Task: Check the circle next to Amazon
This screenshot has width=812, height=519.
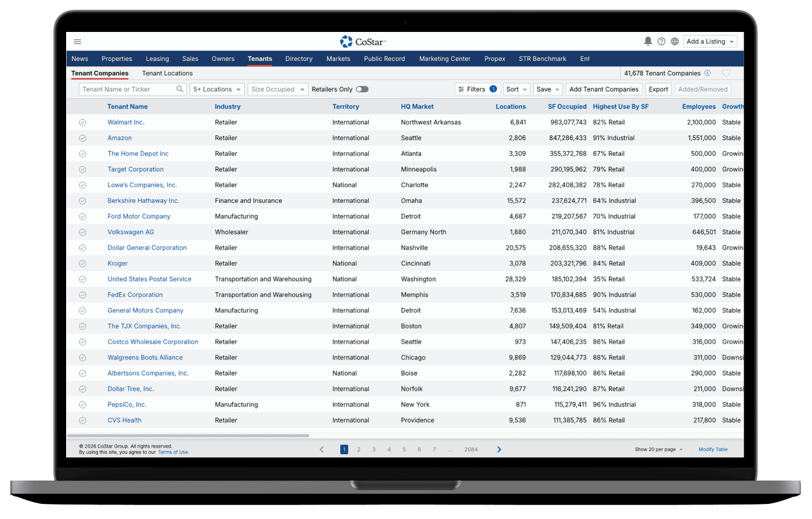Action: pyautogui.click(x=82, y=138)
